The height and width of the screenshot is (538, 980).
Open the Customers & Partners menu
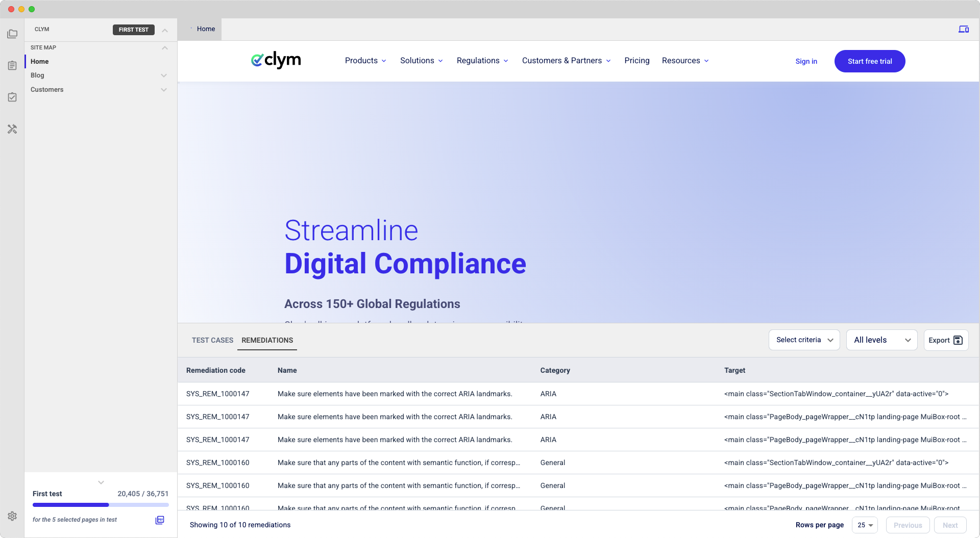pyautogui.click(x=566, y=61)
